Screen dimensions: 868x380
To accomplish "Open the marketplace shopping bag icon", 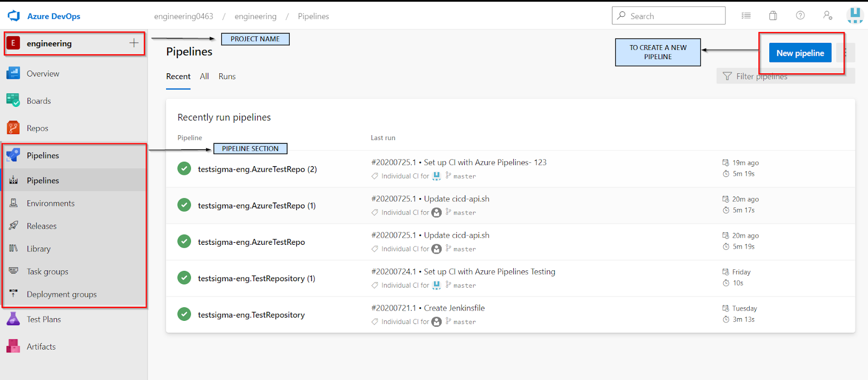I will (x=773, y=16).
